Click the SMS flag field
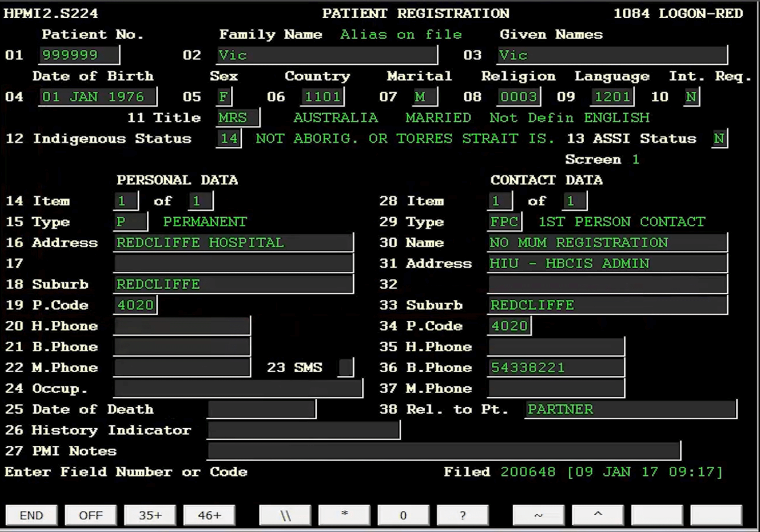Screen dimensions: 760x532 pos(346,368)
